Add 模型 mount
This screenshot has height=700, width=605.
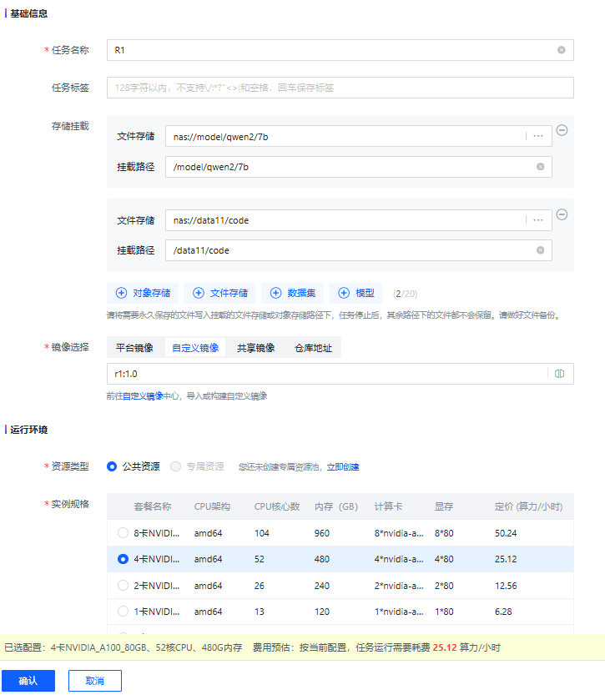pyautogui.click(x=355, y=293)
